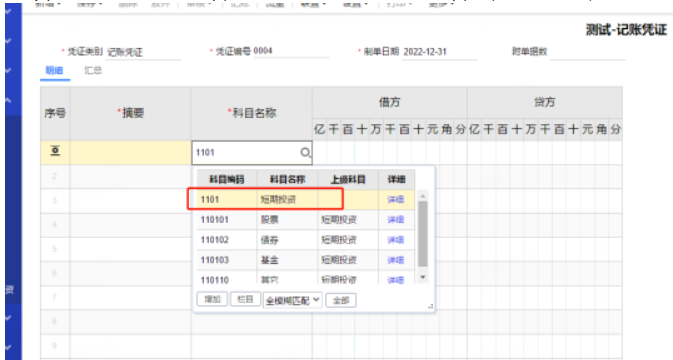Open 详细 link for 110103 基金
The height and width of the screenshot is (360, 673).
395,260
